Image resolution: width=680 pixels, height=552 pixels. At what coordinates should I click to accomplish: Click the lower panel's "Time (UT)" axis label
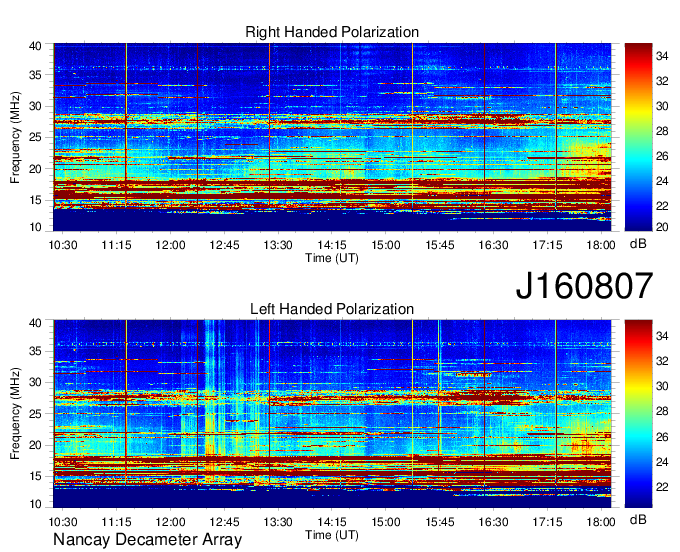332,535
